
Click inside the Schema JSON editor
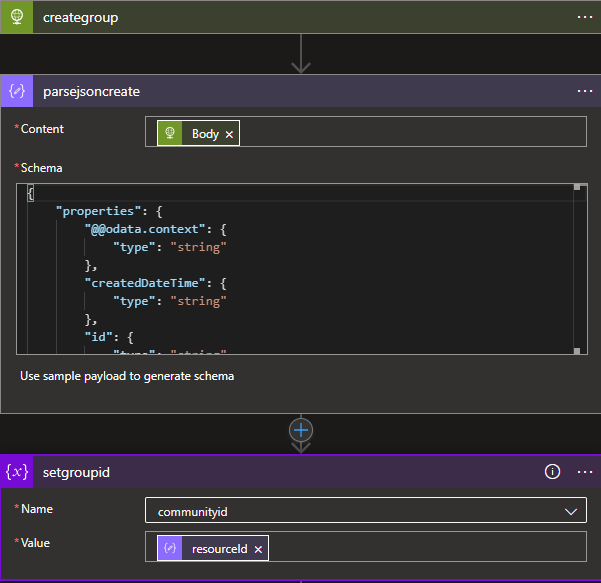coord(300,270)
